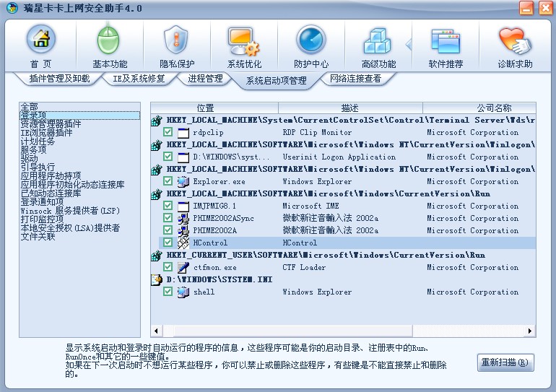Screen dimensions: 556x392
Task: Click the PHIME2002A program icon
Action: (183, 231)
